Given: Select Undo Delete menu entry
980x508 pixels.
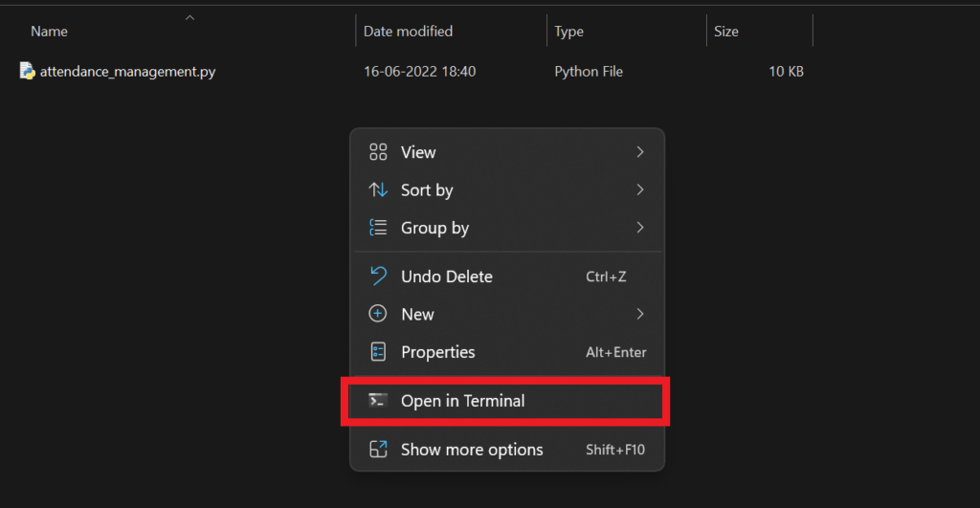Looking at the screenshot, I should (507, 276).
